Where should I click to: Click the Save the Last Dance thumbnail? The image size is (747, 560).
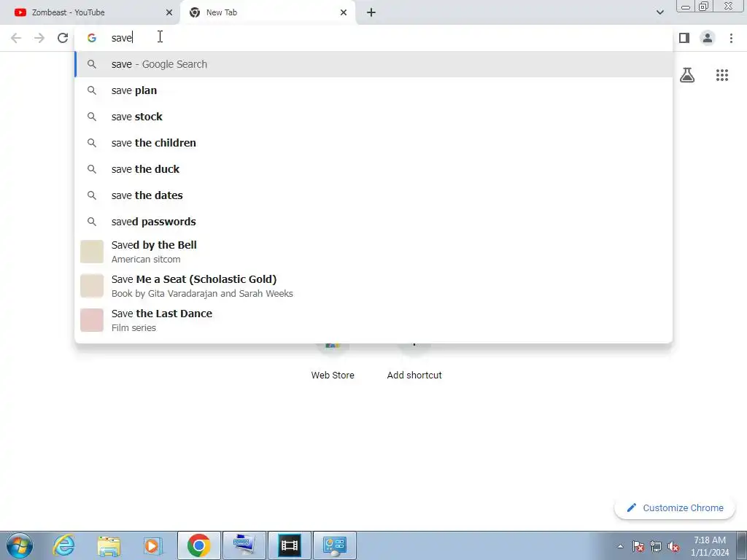[92, 320]
